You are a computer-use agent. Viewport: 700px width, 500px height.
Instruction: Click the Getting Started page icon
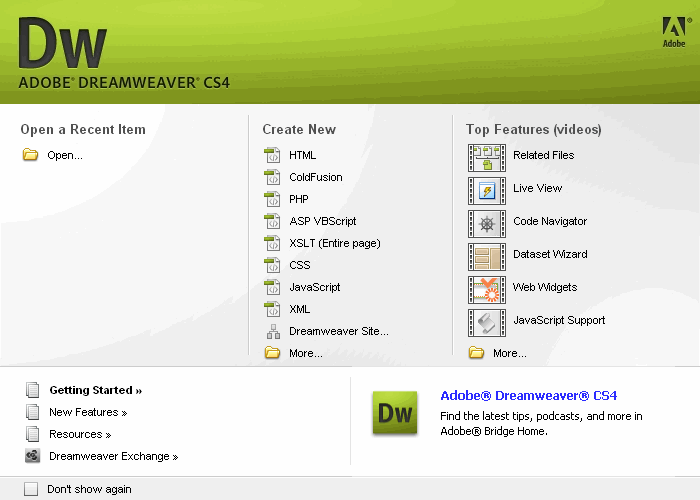pyautogui.click(x=33, y=390)
